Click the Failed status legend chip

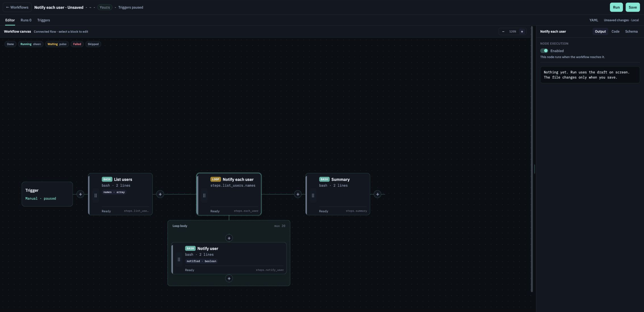[77, 44]
